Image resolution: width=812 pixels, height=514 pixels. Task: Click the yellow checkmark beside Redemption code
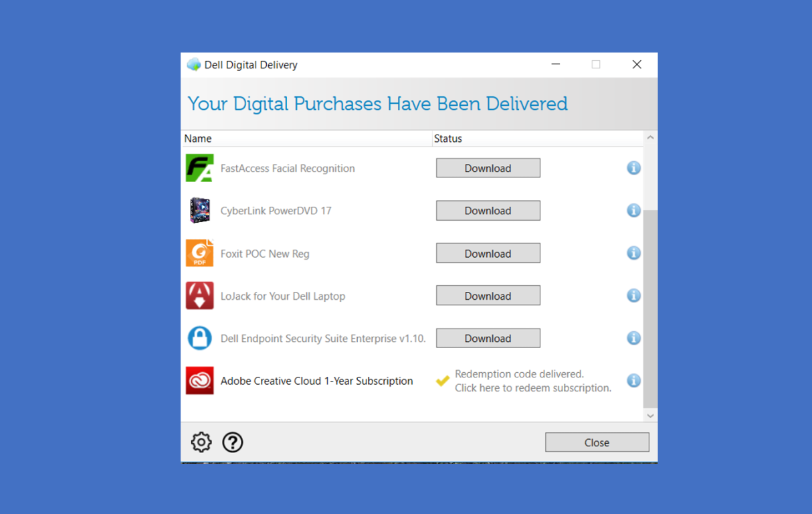442,381
